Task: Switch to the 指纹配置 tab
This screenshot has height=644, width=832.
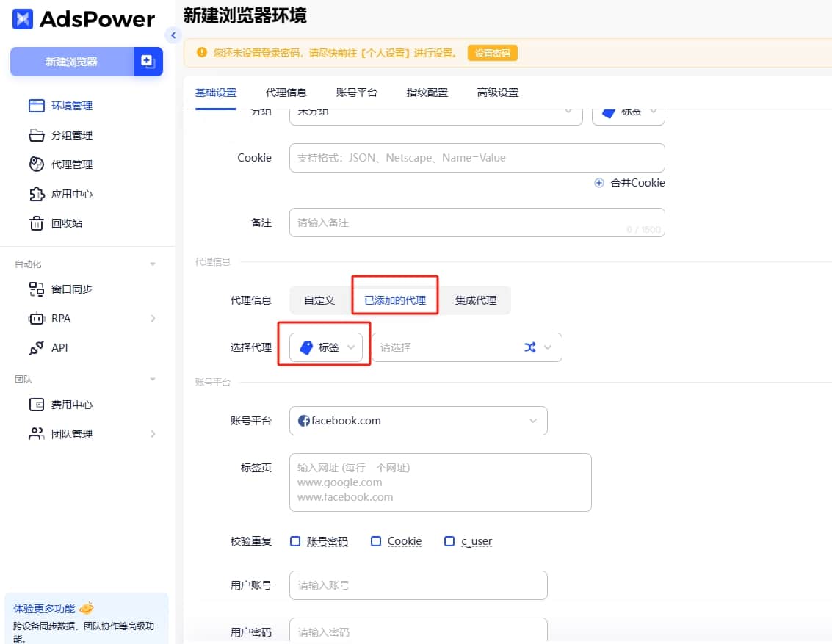Action: coord(427,93)
